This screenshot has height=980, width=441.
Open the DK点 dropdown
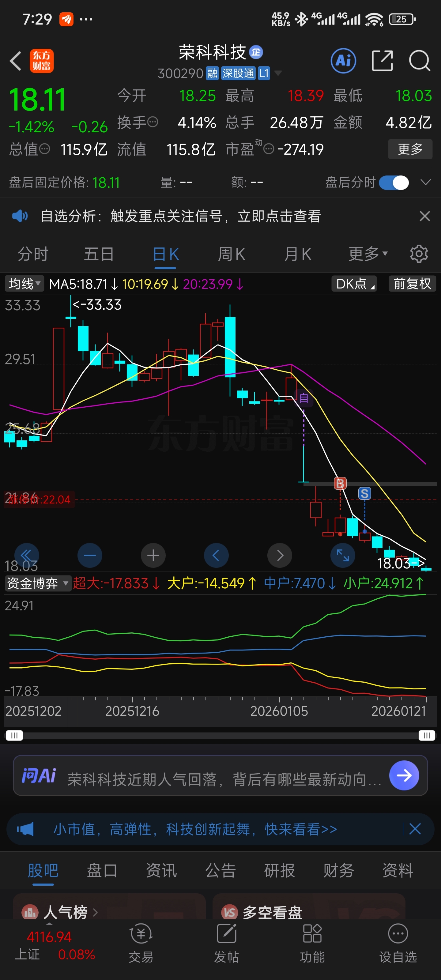point(354,283)
